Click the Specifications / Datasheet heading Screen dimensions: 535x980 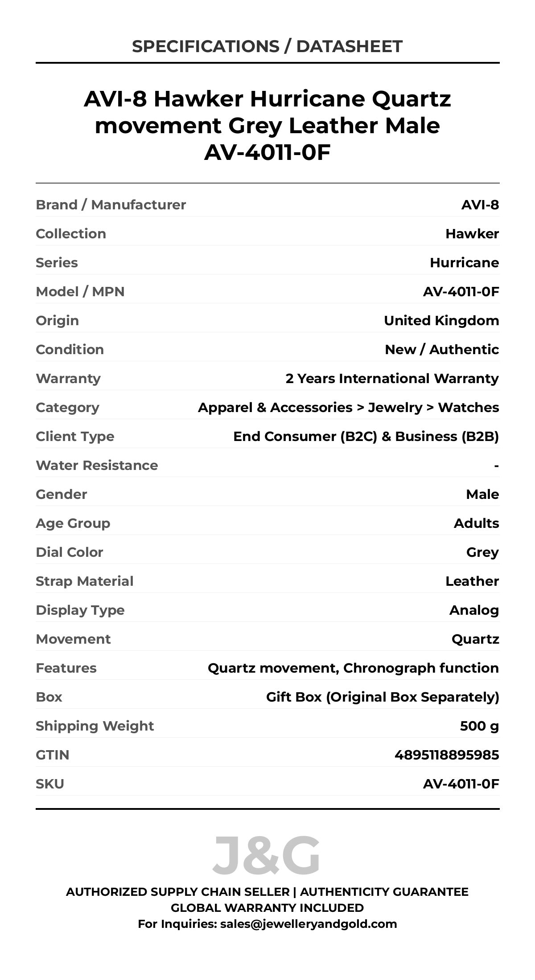pos(267,46)
